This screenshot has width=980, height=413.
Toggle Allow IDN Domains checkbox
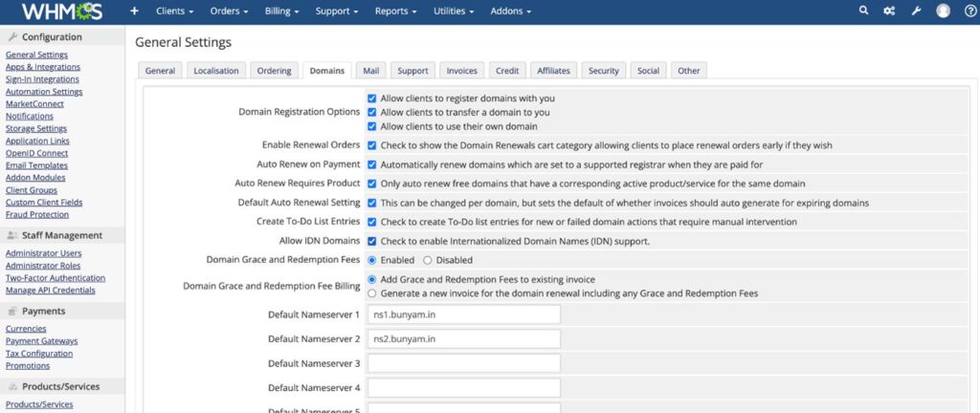(x=372, y=241)
